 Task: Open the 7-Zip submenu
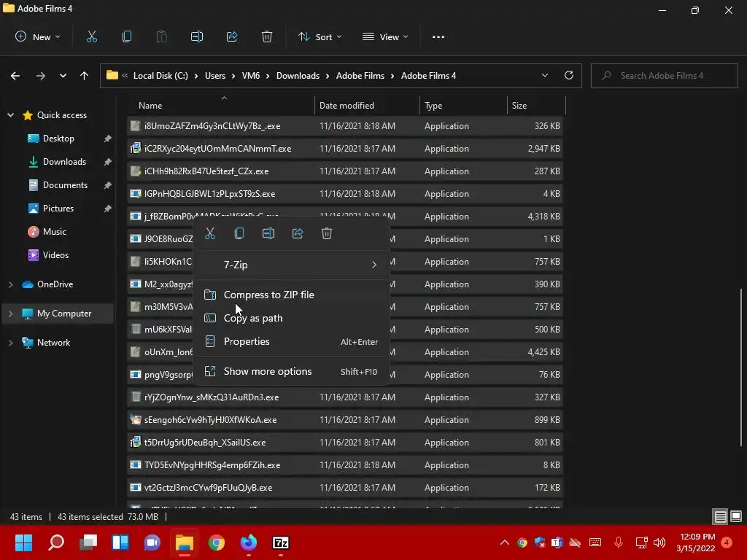click(x=292, y=265)
